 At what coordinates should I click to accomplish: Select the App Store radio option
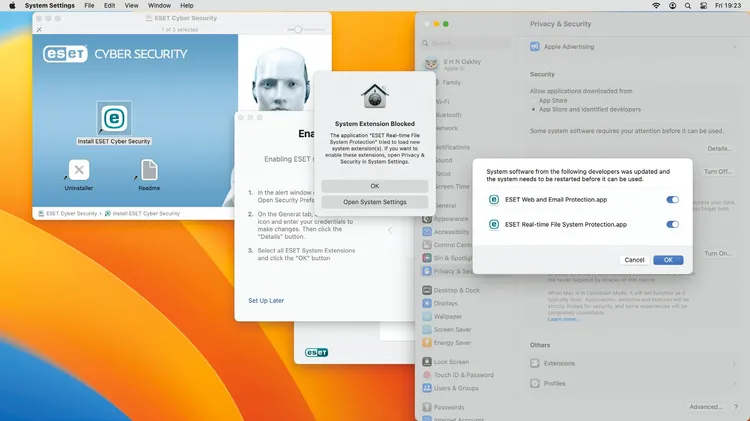point(534,100)
